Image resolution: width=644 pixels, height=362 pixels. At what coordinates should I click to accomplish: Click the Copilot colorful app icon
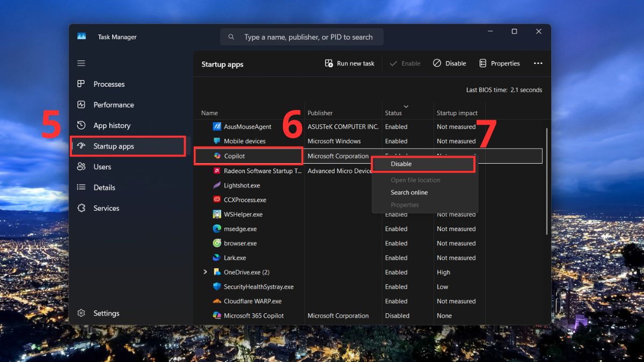click(217, 156)
